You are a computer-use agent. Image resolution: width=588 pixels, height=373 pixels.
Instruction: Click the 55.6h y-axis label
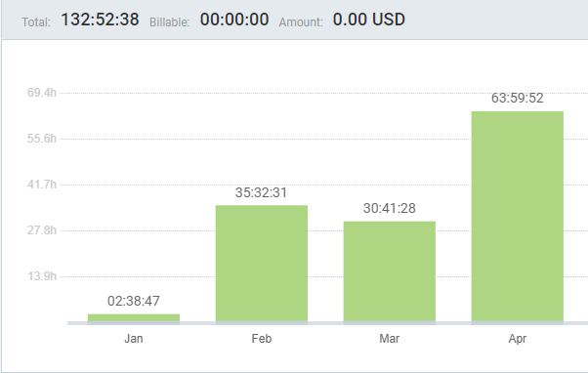pos(42,139)
